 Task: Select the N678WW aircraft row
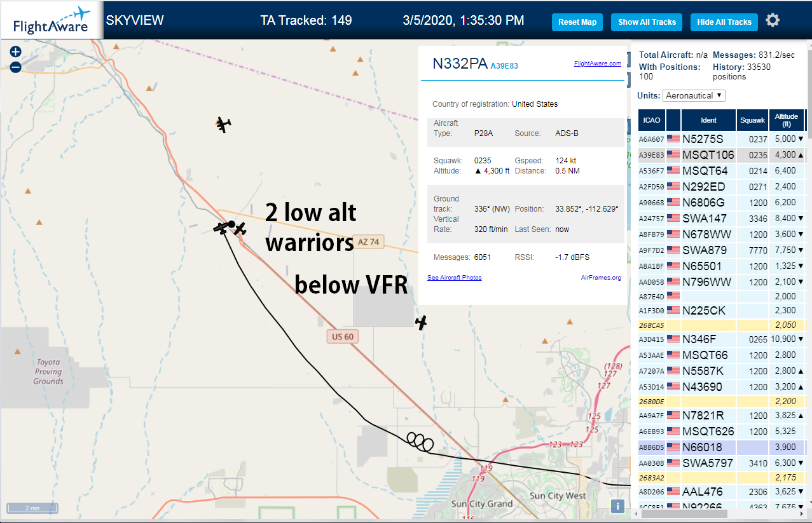point(722,234)
